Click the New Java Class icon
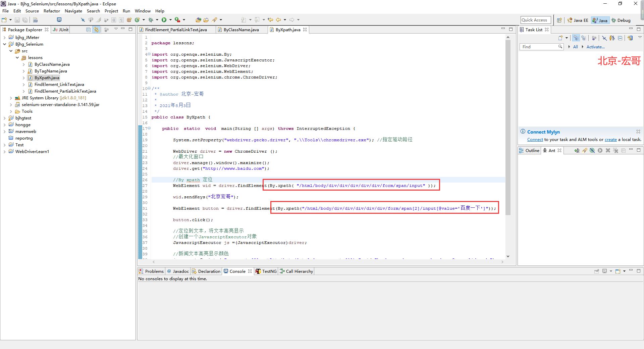This screenshot has width=644, height=349. [x=137, y=20]
